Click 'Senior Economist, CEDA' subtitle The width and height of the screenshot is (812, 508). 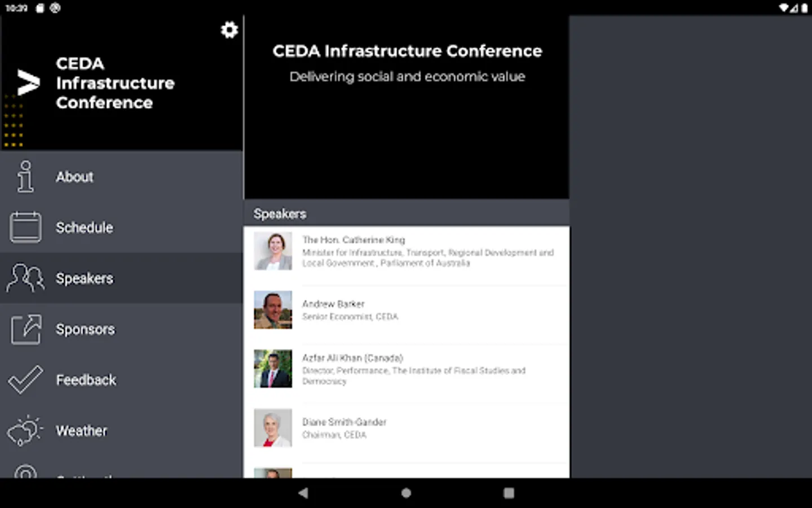click(x=350, y=317)
